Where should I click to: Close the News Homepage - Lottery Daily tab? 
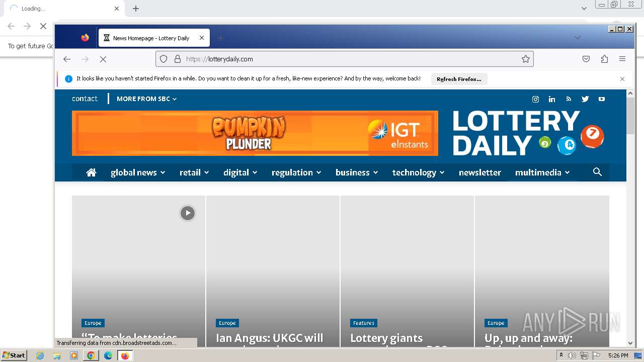pos(202,38)
